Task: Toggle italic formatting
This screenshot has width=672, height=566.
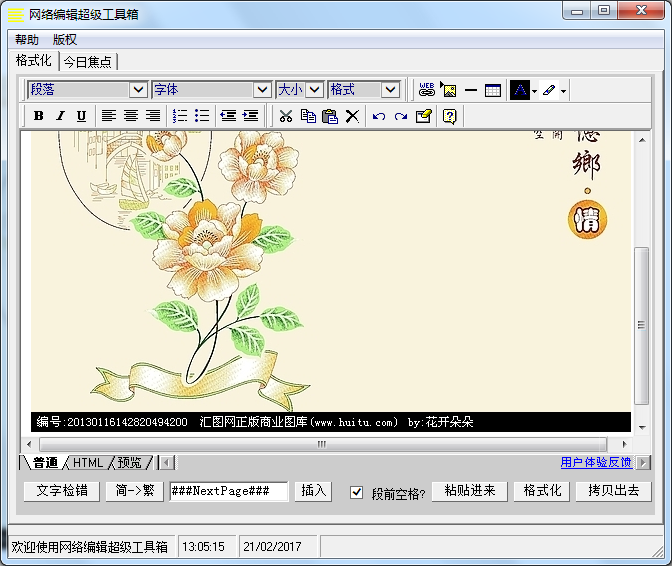Action: pos(60,116)
